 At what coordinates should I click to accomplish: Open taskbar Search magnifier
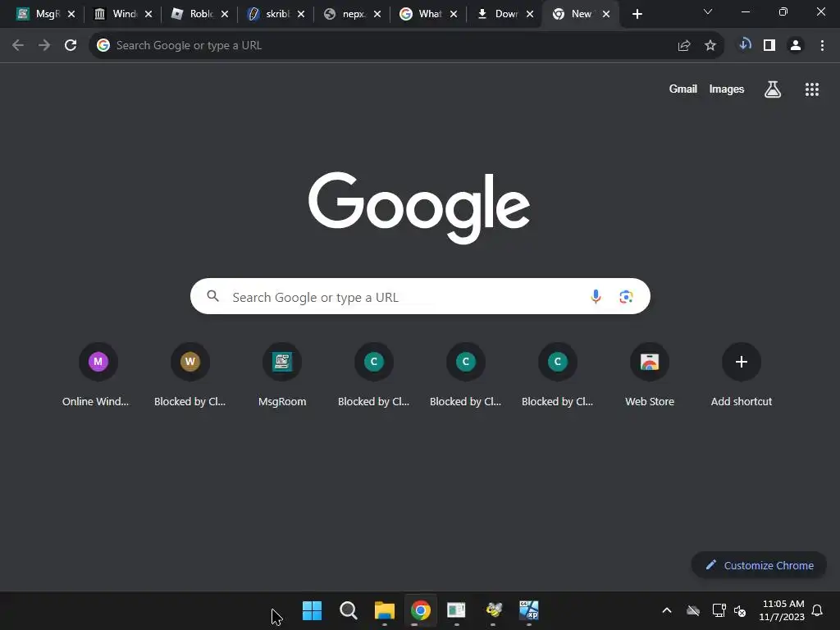(x=348, y=610)
